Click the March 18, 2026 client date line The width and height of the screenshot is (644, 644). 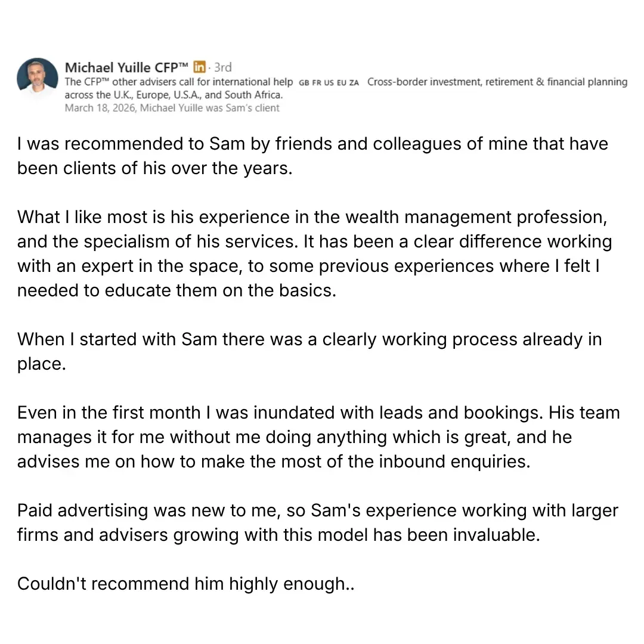[x=172, y=108]
